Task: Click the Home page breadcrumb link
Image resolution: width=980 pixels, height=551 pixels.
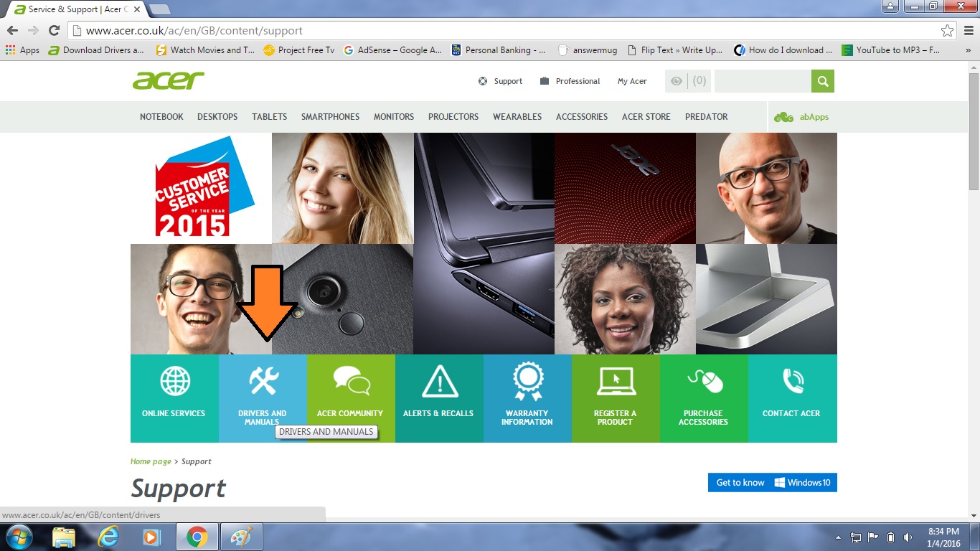Action: pos(151,461)
